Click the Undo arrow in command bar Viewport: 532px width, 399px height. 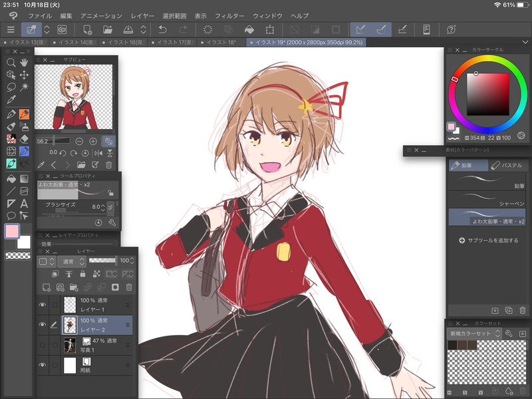point(162,30)
